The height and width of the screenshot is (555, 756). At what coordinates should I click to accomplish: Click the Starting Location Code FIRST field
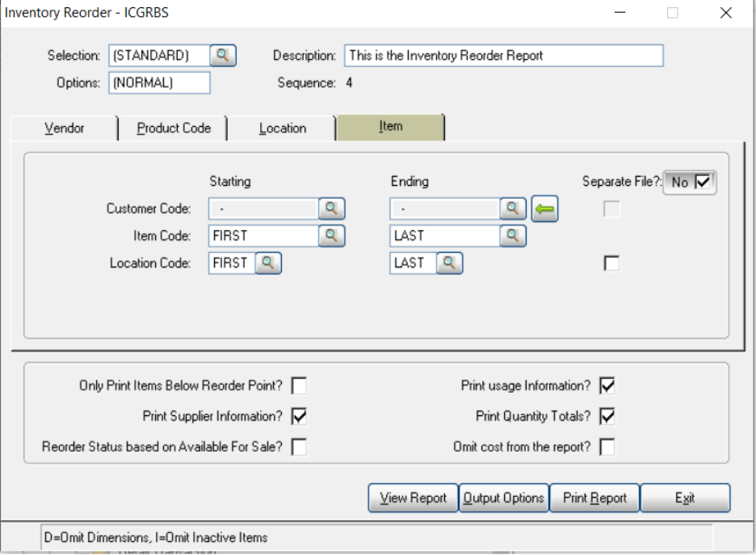(232, 263)
